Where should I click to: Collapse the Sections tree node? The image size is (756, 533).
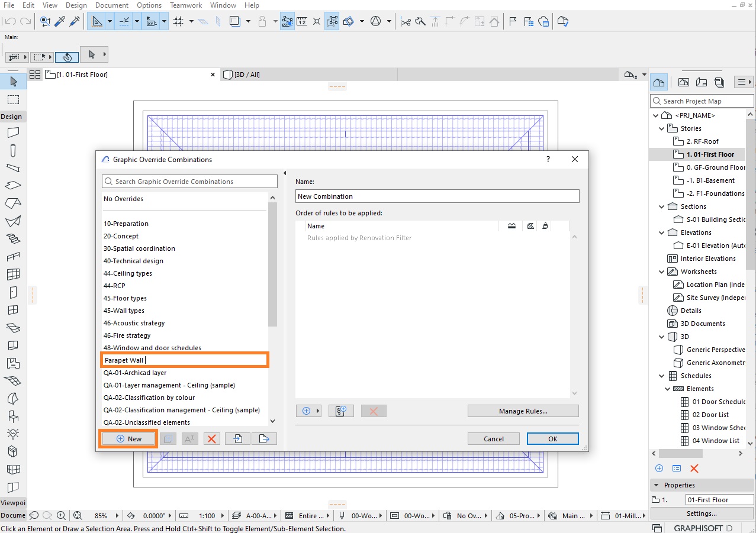click(x=662, y=206)
